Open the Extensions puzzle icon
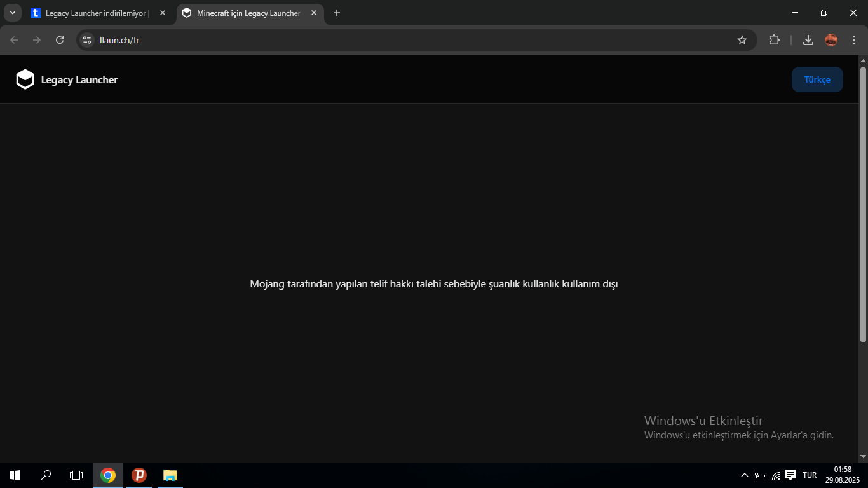This screenshot has width=868, height=488. 774,40
